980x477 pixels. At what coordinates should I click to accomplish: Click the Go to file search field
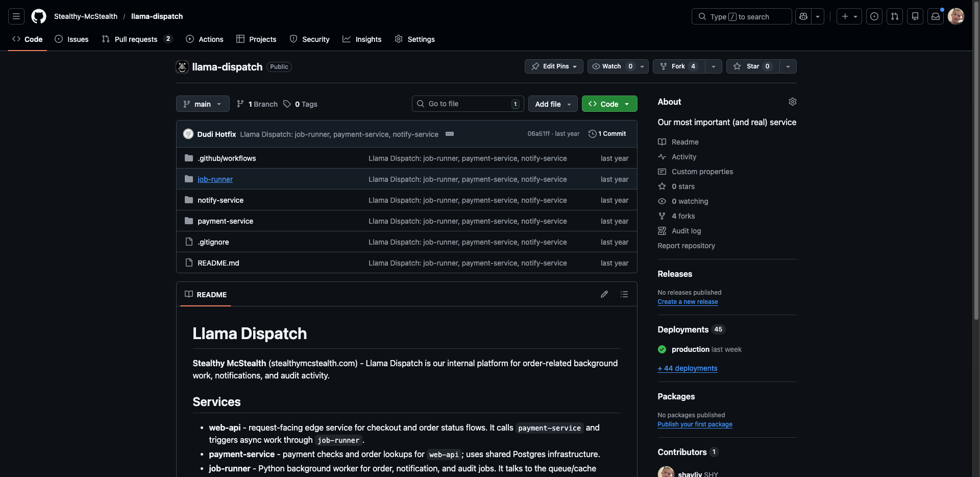[468, 104]
